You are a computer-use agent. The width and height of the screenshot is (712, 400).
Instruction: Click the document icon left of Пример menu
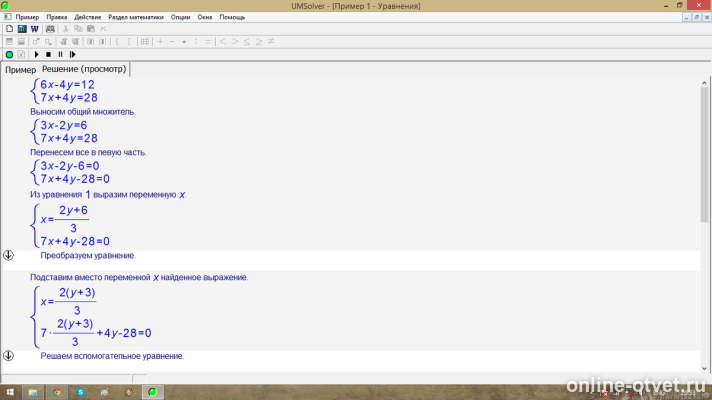[7, 17]
